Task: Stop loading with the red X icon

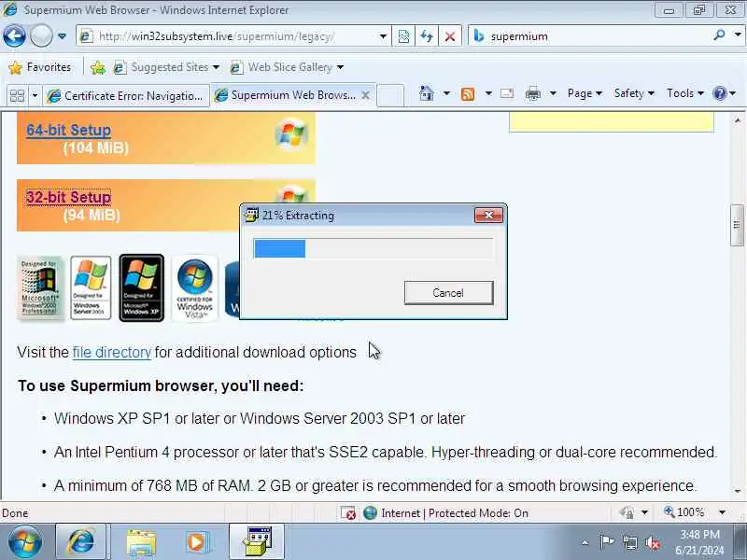Action: pyautogui.click(x=450, y=36)
